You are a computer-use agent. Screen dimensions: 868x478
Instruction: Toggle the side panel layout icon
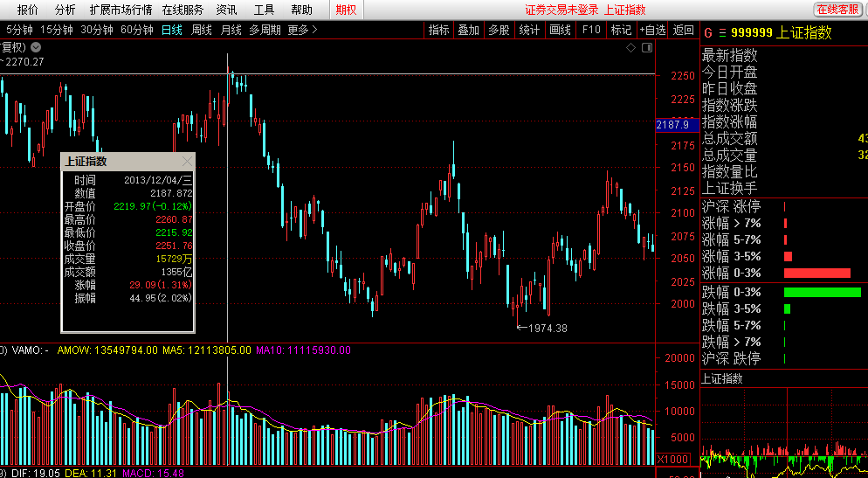coord(645,47)
